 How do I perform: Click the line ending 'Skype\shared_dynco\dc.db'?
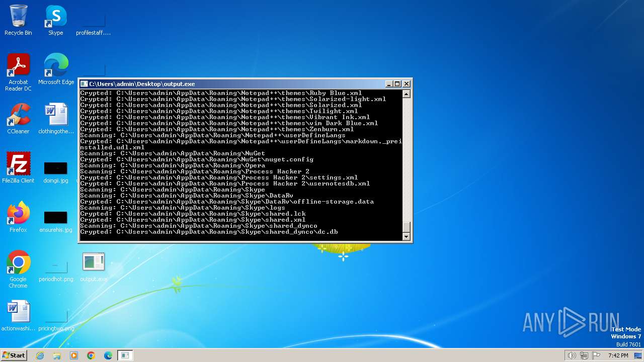(209, 232)
